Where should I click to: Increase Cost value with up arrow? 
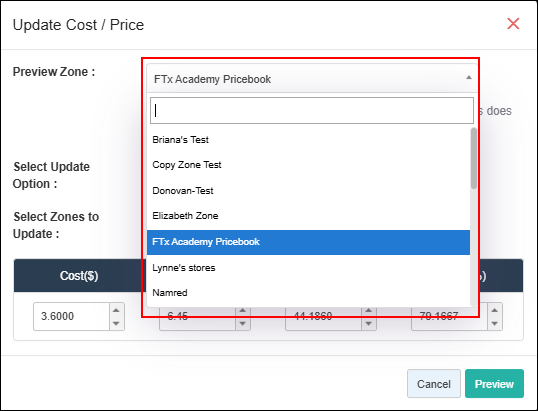coord(116,310)
